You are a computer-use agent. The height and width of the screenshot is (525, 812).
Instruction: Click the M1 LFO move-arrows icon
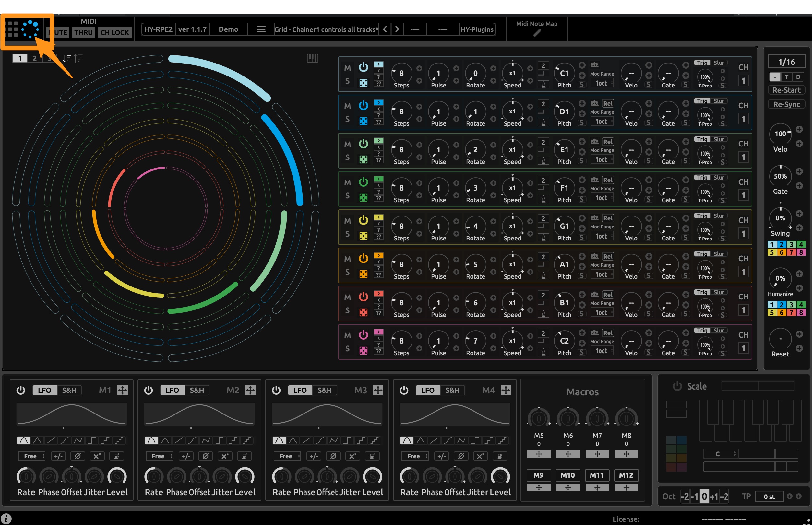pos(123,390)
